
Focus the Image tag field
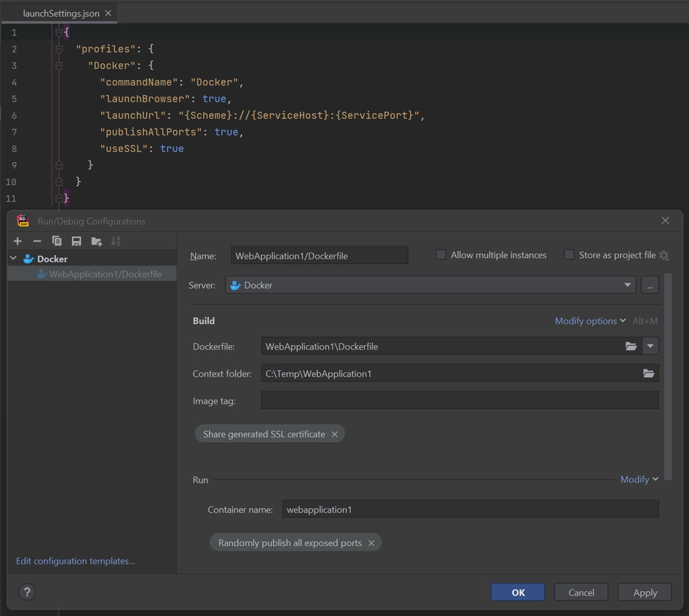(x=460, y=401)
